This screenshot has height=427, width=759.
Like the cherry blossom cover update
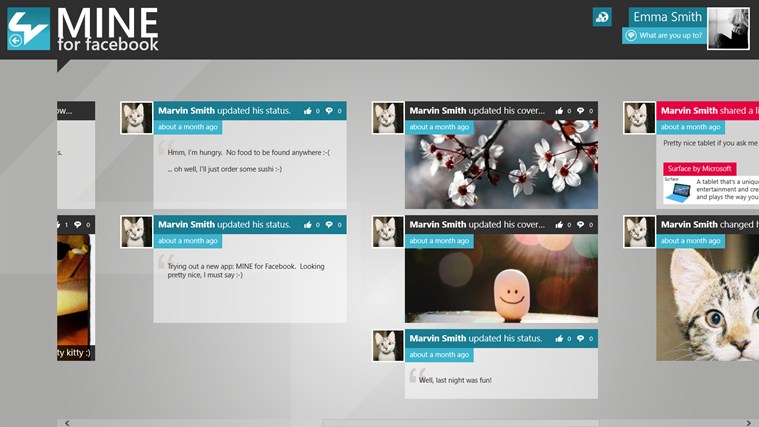pyautogui.click(x=559, y=111)
